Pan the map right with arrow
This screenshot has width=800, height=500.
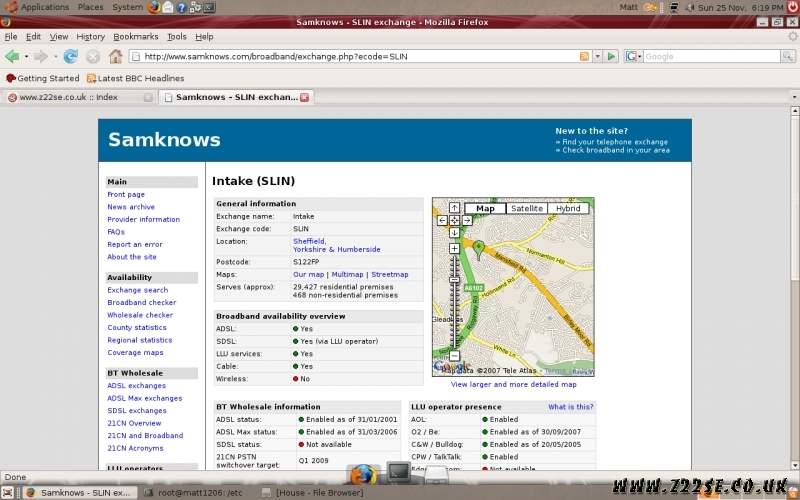[x=467, y=220]
